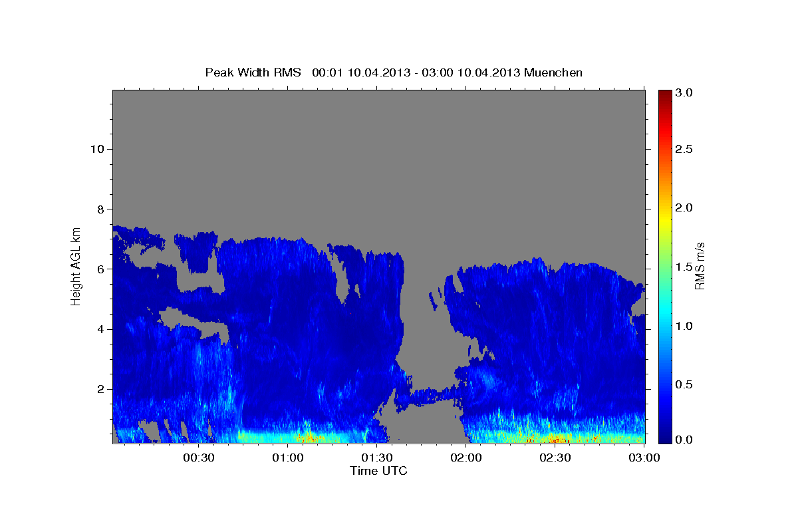This screenshot has height=532, width=798.
Task: Click the height tick label 2
Action: (101, 389)
